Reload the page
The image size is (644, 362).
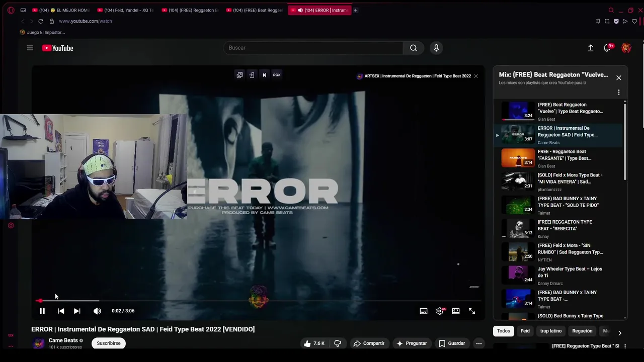pyautogui.click(x=41, y=21)
